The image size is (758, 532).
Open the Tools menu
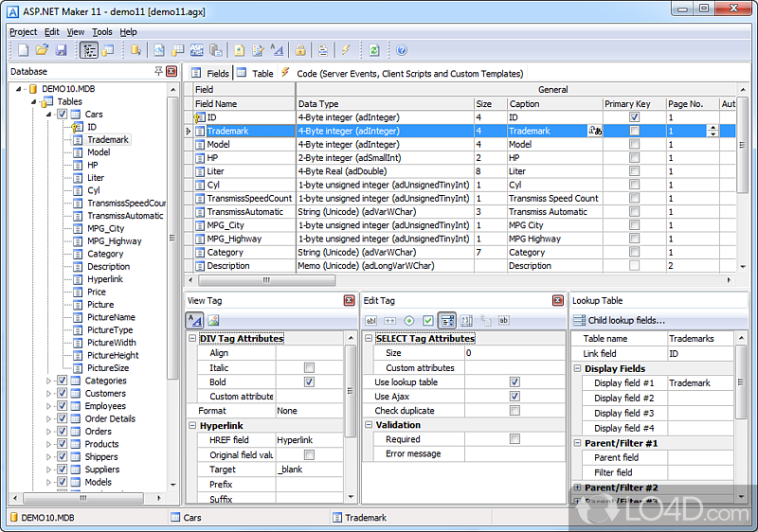[x=101, y=31]
